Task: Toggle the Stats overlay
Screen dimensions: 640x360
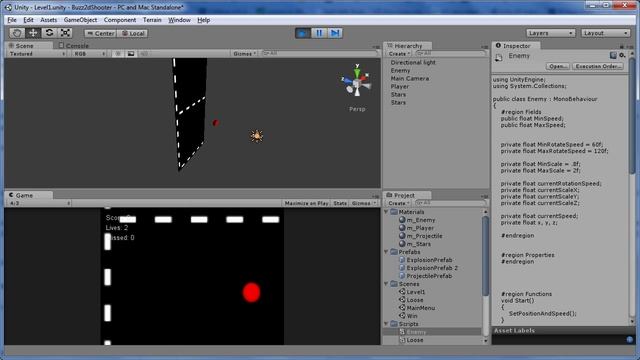Action: pyautogui.click(x=340, y=203)
